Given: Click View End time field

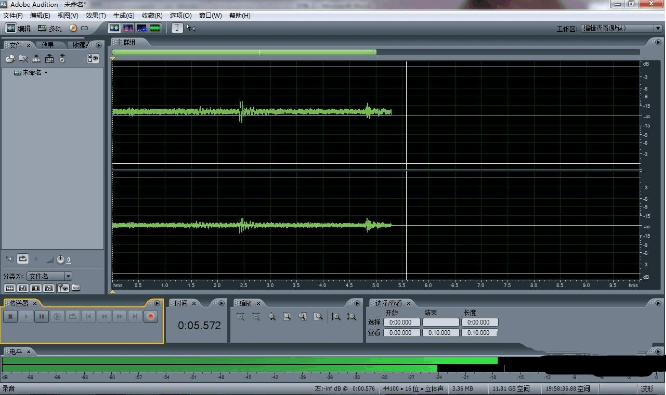Looking at the screenshot, I should (x=440, y=333).
